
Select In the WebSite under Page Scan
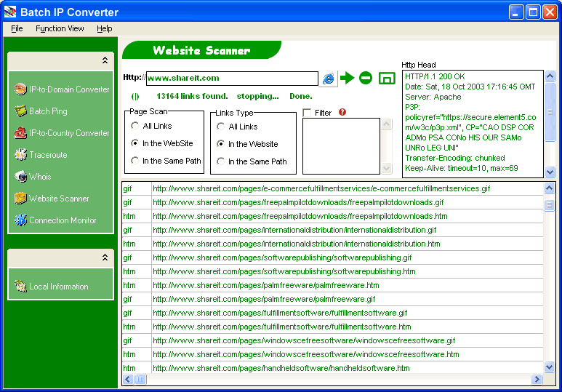tap(135, 143)
